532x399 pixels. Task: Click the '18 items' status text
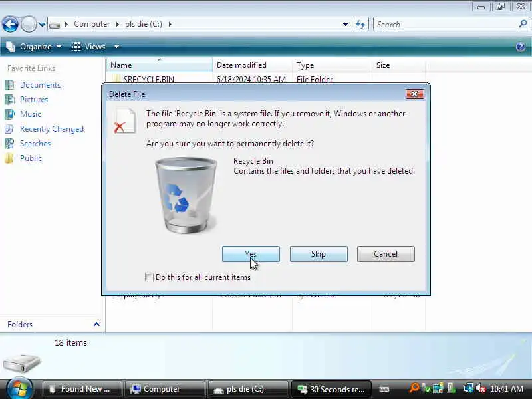coord(70,343)
